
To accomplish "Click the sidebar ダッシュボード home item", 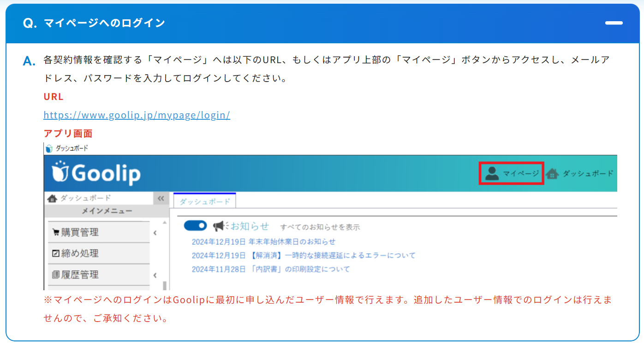I will click(x=80, y=198).
